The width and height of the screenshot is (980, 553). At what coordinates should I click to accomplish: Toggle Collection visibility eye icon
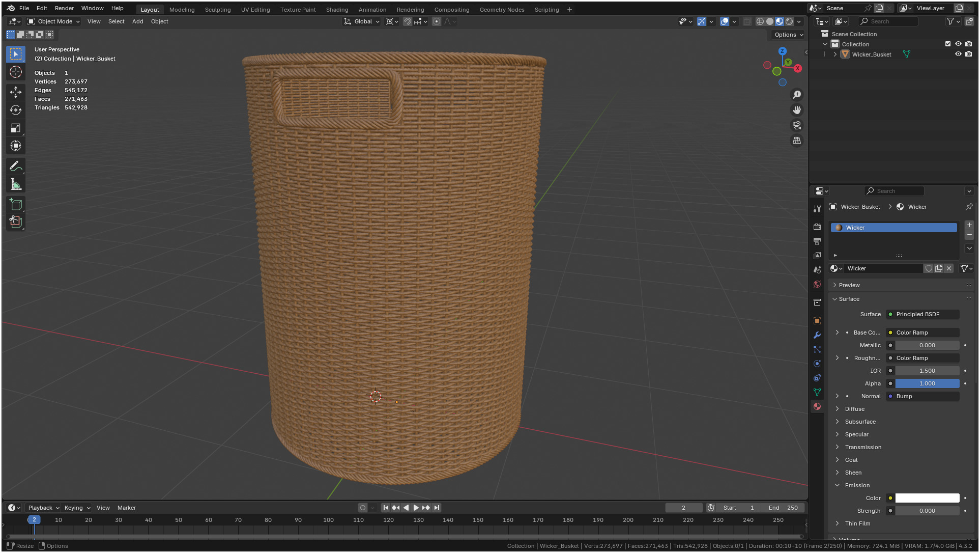(958, 44)
